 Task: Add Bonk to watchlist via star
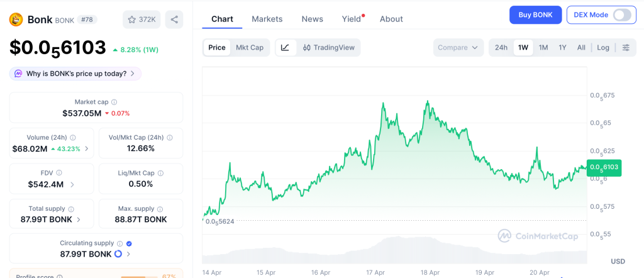click(142, 19)
